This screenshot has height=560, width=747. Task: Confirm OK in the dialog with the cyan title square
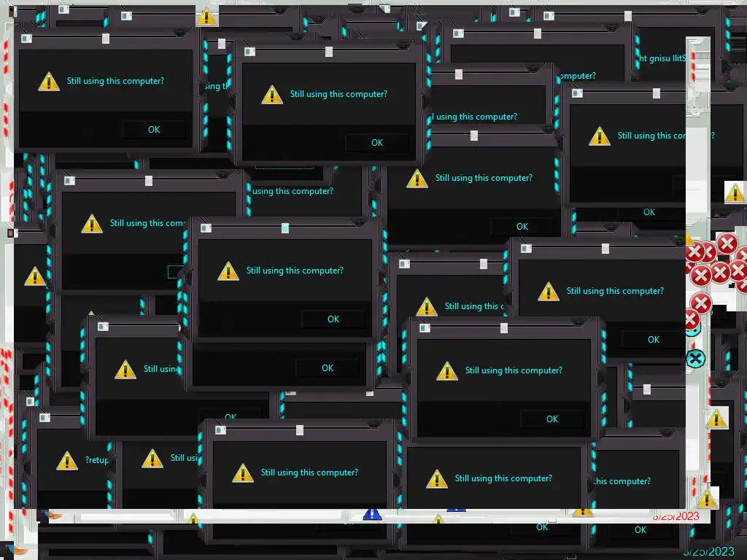333,319
